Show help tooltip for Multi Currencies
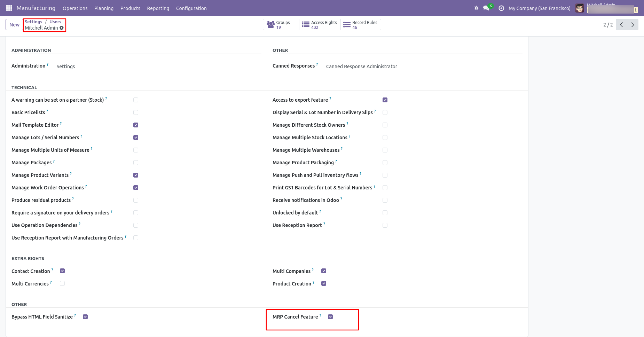 pos(51,282)
